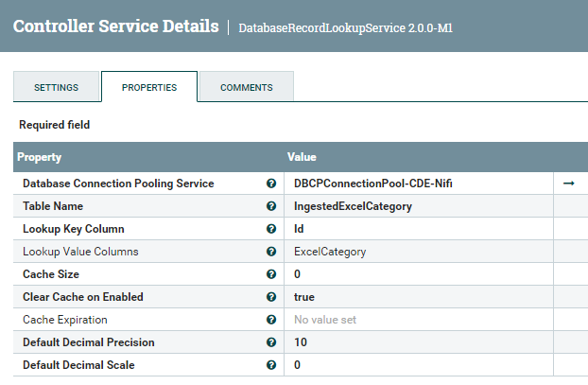Open the Clear Cache on Enabled true value

coord(304,297)
